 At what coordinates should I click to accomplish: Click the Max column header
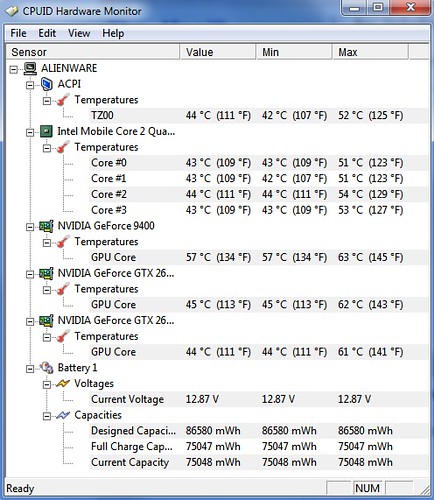pyautogui.click(x=371, y=52)
